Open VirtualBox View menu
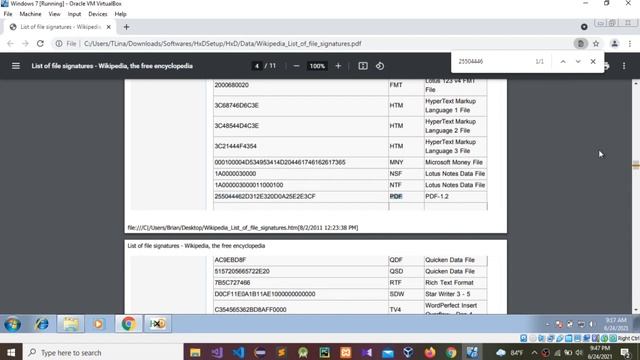 54,14
